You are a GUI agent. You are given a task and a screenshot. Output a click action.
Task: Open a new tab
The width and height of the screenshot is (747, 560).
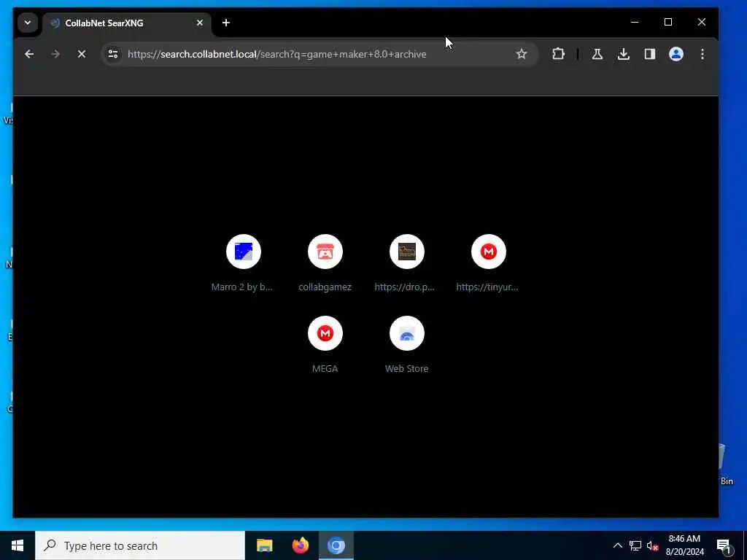(x=226, y=23)
